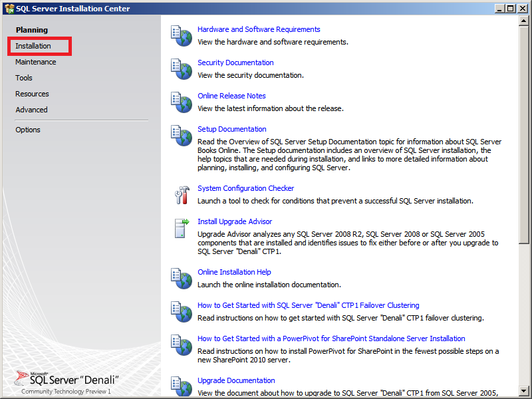This screenshot has height=399, width=532.
Task: Open the Upgrade Documentation link
Action: click(236, 380)
